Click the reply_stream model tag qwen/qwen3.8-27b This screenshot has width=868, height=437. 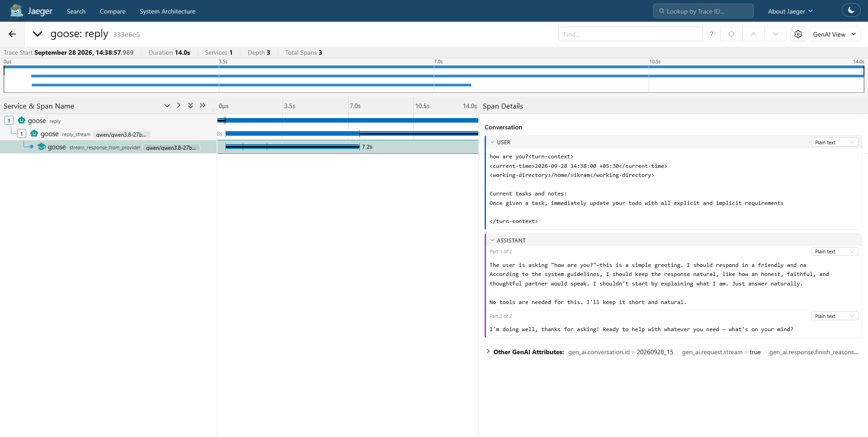point(121,134)
